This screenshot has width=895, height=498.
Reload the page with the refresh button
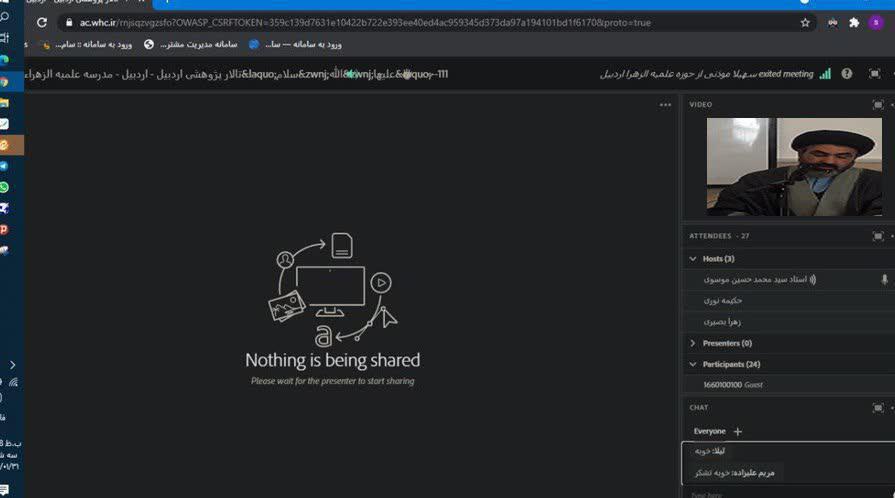tap(41, 22)
